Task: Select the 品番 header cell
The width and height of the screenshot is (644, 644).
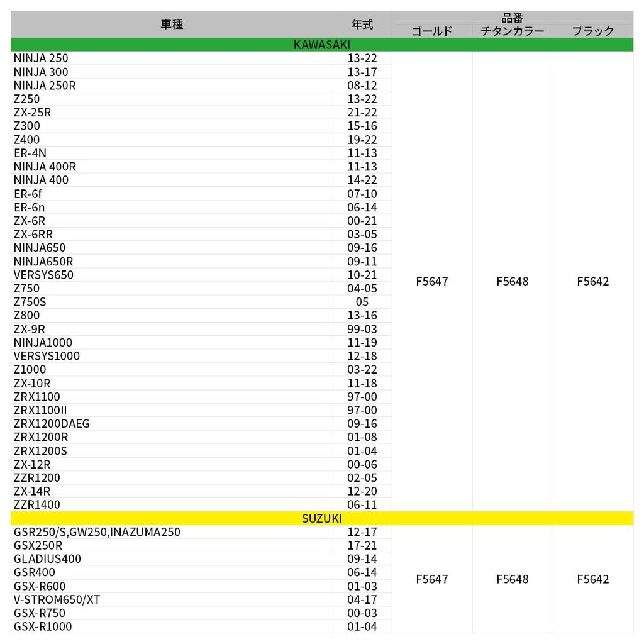Action: coord(513,18)
